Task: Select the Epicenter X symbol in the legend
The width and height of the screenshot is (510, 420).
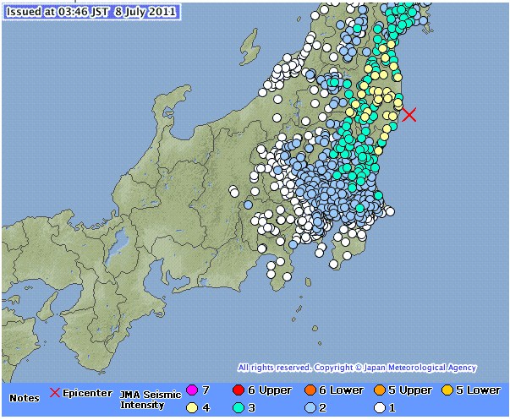Action: click(57, 393)
